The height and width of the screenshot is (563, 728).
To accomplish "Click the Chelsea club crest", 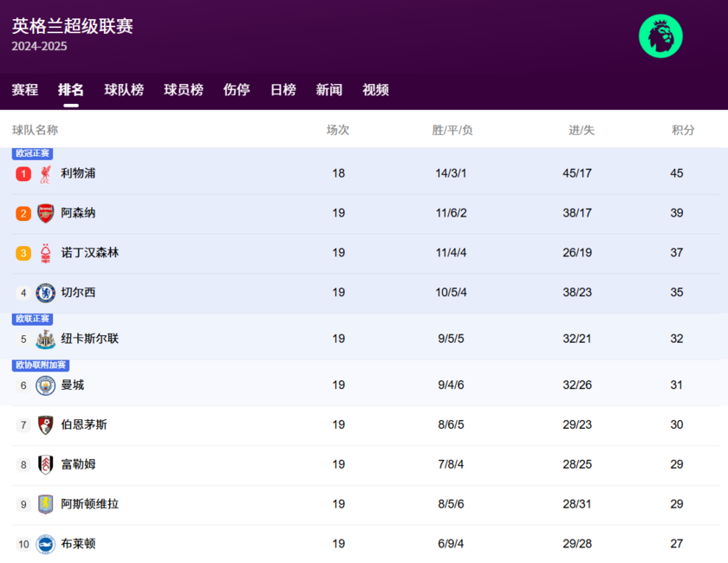I will tap(44, 293).
